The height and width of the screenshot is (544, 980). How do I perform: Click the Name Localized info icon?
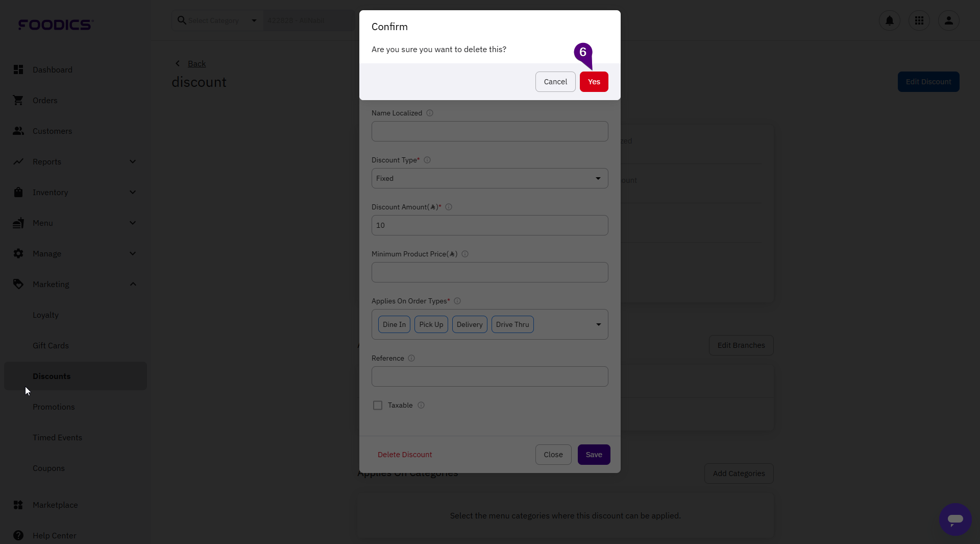pyautogui.click(x=430, y=113)
